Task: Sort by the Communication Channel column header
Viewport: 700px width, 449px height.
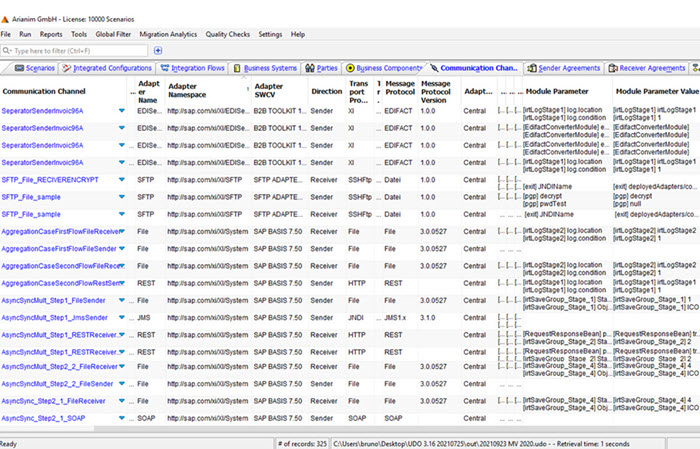Action: pyautogui.click(x=44, y=91)
